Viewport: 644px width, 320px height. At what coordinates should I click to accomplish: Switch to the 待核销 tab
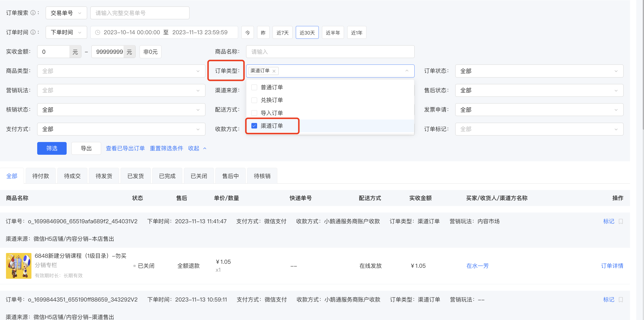point(262,176)
